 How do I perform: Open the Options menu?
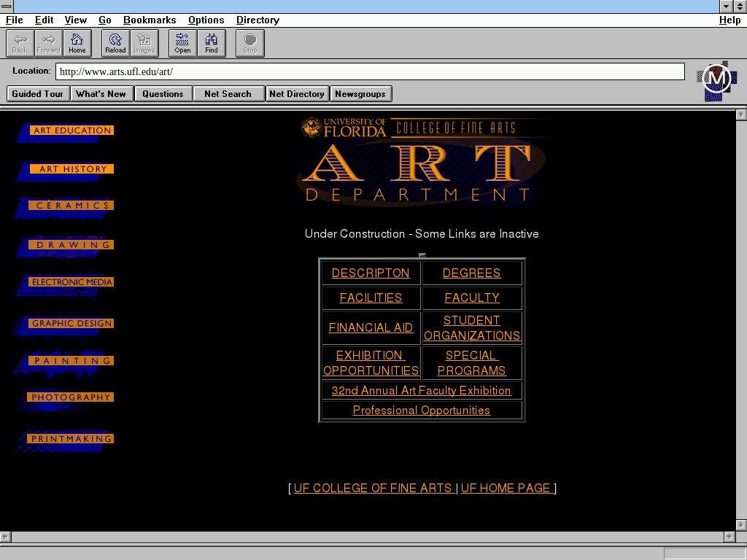[x=206, y=20]
